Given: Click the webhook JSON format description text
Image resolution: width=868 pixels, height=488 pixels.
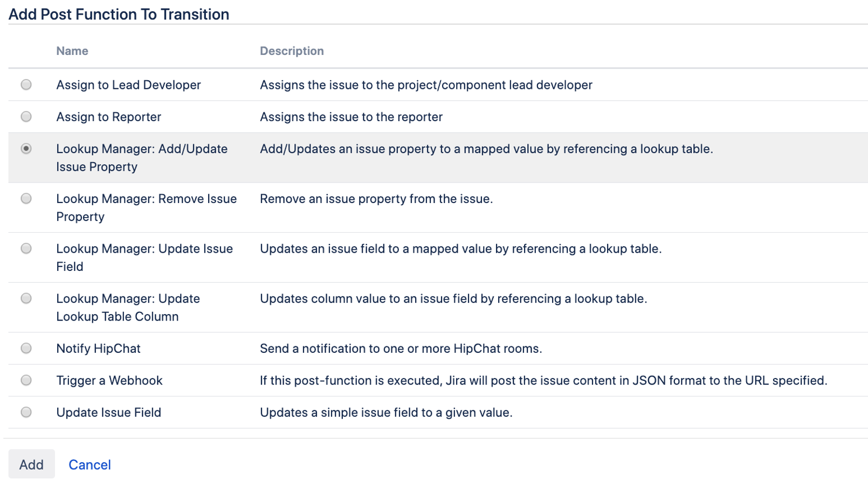Looking at the screenshot, I should (543, 380).
